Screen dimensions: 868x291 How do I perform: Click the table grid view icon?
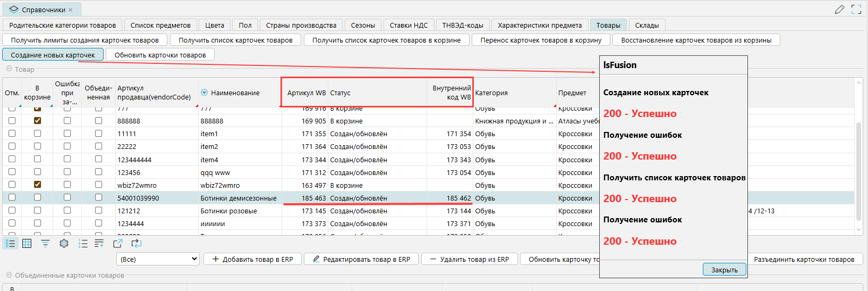pos(27,244)
